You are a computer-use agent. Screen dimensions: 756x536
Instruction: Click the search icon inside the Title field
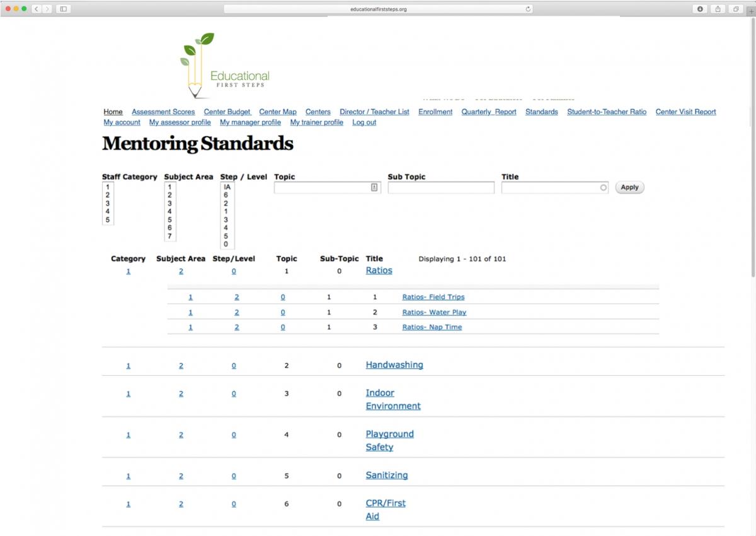[603, 187]
